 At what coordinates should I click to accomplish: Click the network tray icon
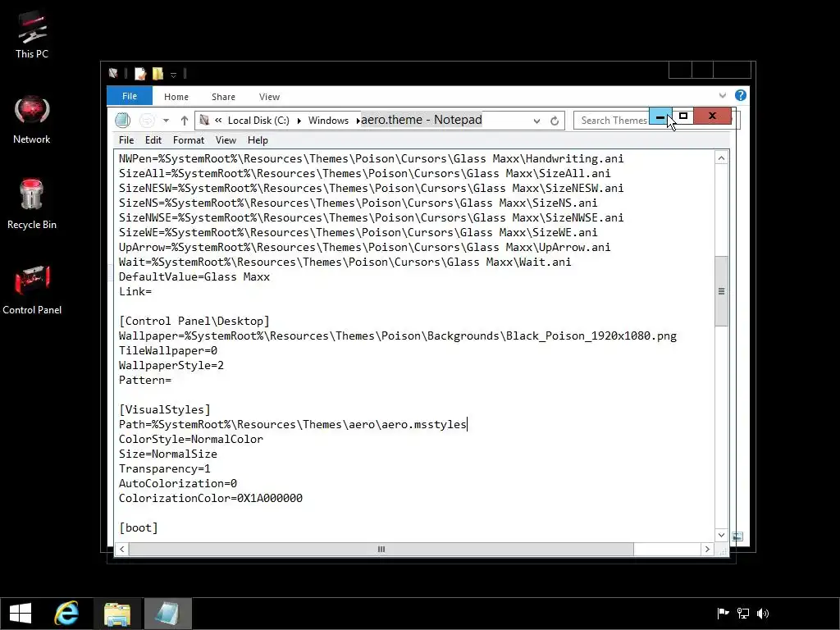click(743, 614)
